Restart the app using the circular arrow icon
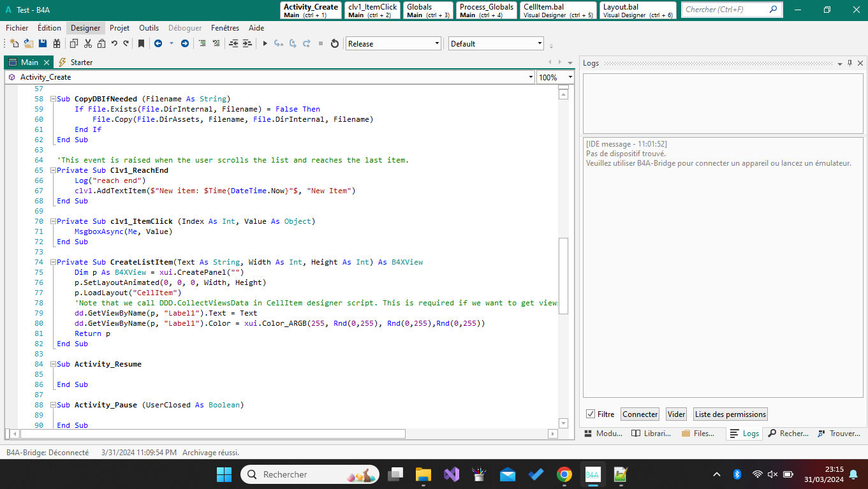Image resolution: width=868 pixels, height=489 pixels. (x=334, y=43)
